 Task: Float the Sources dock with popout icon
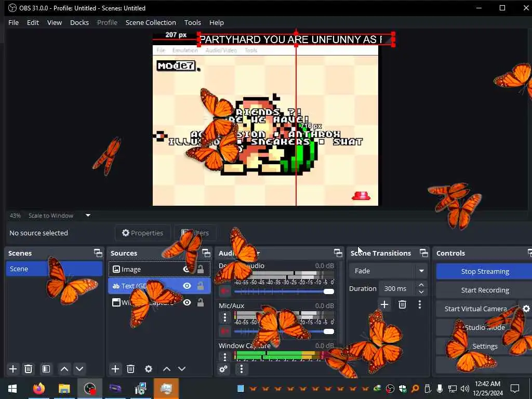206,253
